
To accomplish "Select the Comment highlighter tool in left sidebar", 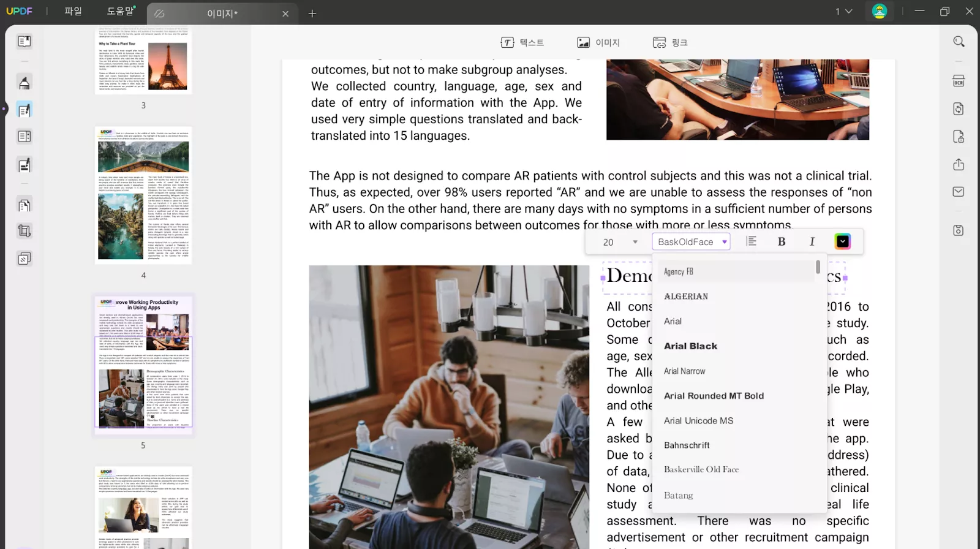I will [x=24, y=83].
